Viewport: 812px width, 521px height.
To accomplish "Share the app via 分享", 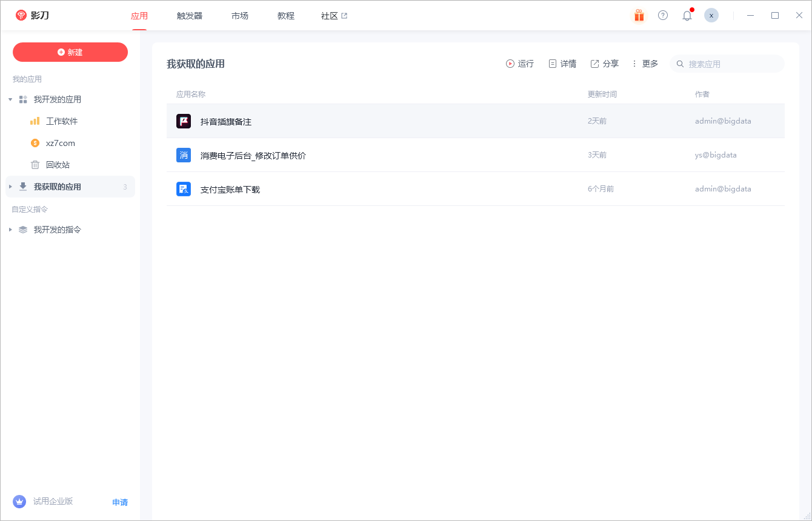I will tap(605, 64).
